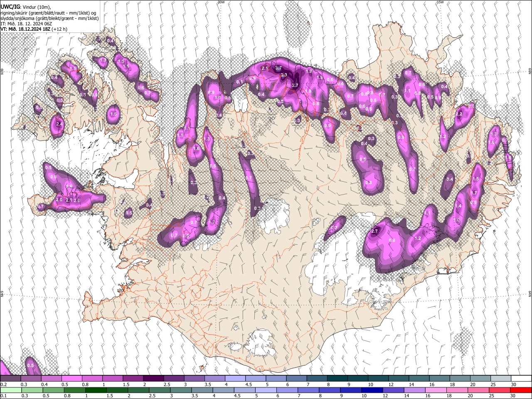Select upper-row swatch between 18 and 20
The width and height of the screenshot is (532, 399).
tap(460, 378)
